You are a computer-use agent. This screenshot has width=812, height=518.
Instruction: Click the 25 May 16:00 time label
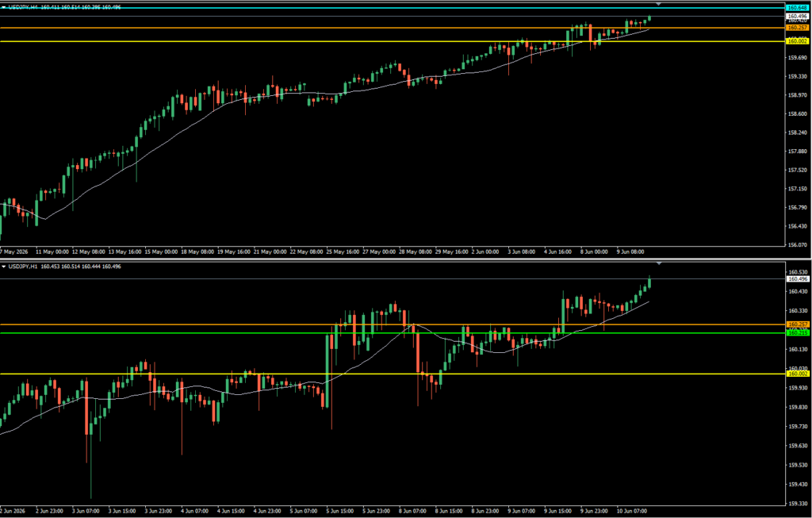[343, 251]
